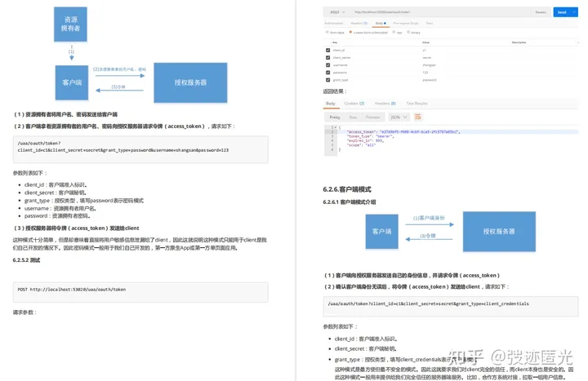588x381 pixels.
Task: Open the Pre-request Script tab
Action: (406, 23)
